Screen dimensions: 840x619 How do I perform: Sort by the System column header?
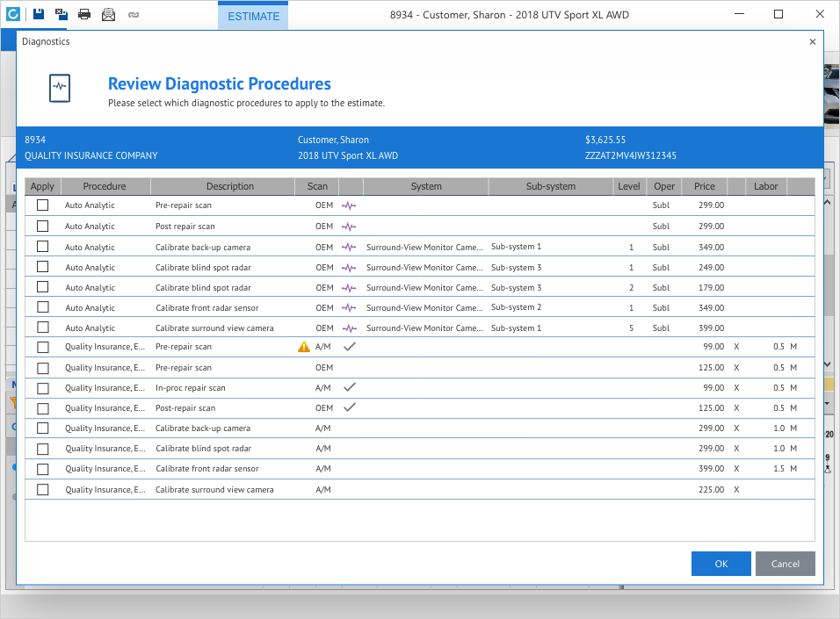pos(426,186)
